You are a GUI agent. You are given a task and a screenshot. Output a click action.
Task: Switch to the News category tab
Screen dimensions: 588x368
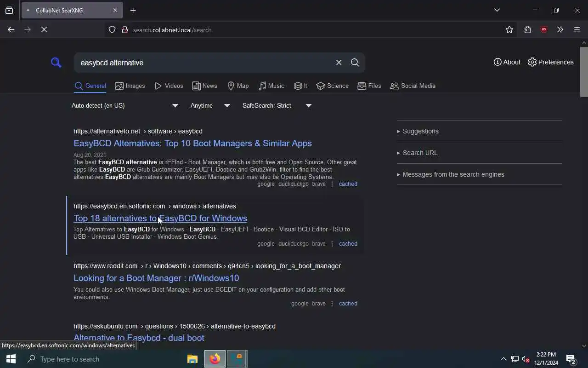point(204,86)
